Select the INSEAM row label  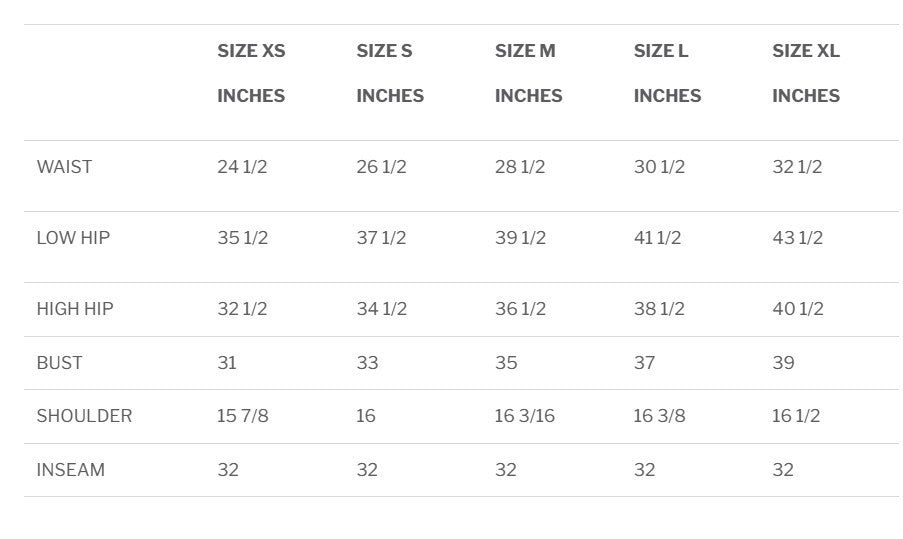(x=70, y=470)
